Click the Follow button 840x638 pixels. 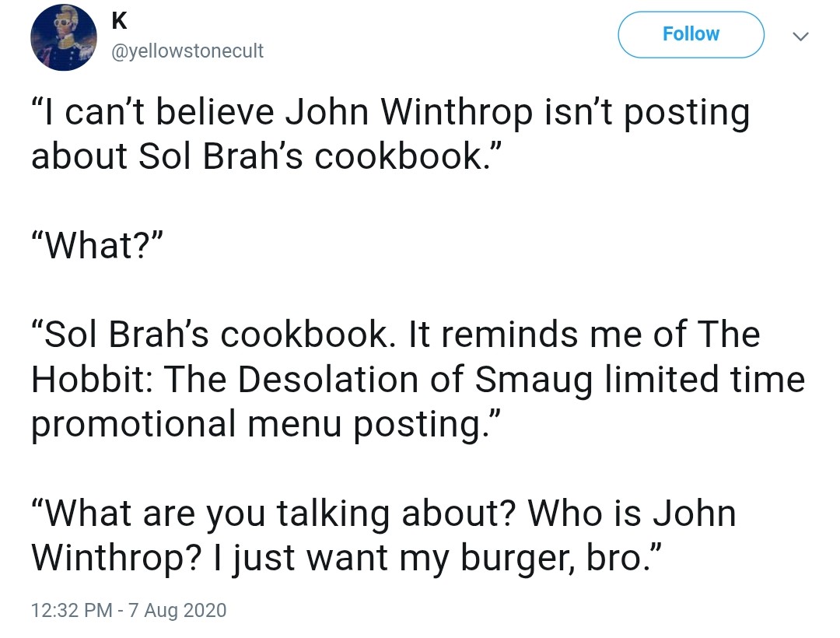tap(691, 34)
